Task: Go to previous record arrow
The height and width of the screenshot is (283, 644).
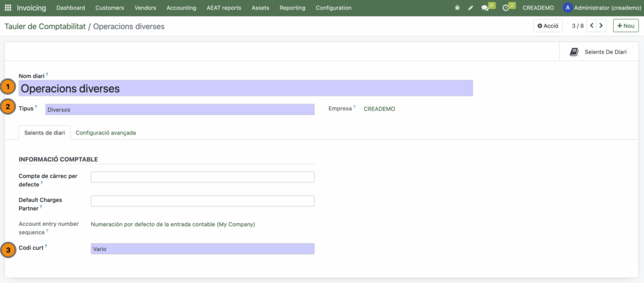Action: pyautogui.click(x=591, y=26)
